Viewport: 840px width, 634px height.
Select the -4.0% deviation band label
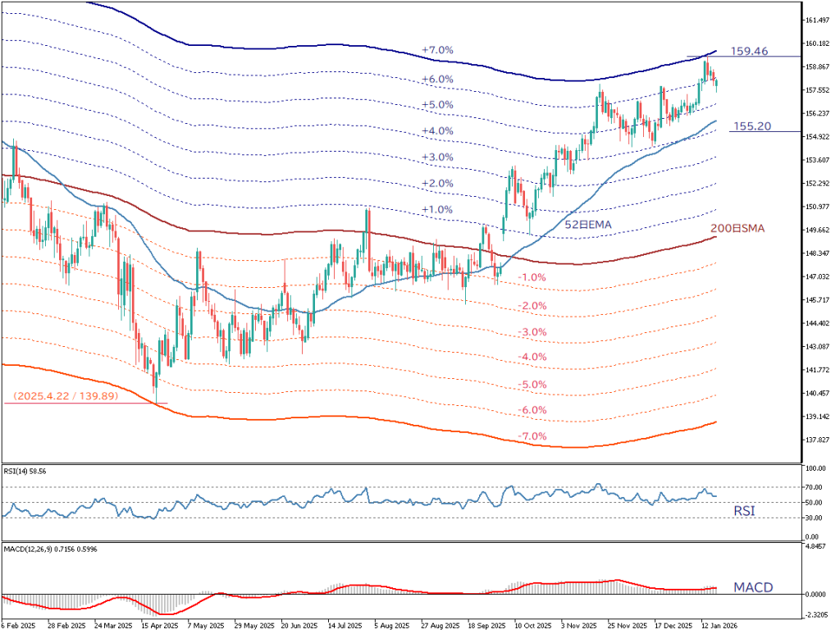[533, 357]
